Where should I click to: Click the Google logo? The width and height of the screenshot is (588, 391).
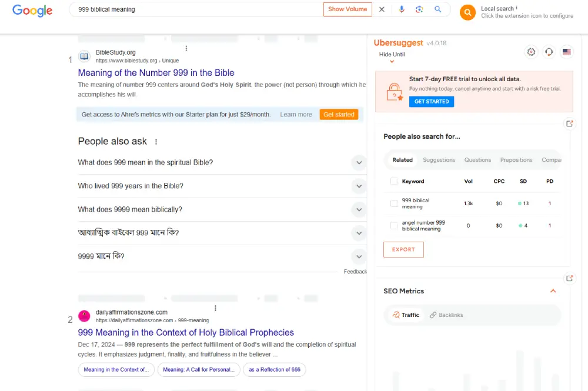(x=32, y=10)
